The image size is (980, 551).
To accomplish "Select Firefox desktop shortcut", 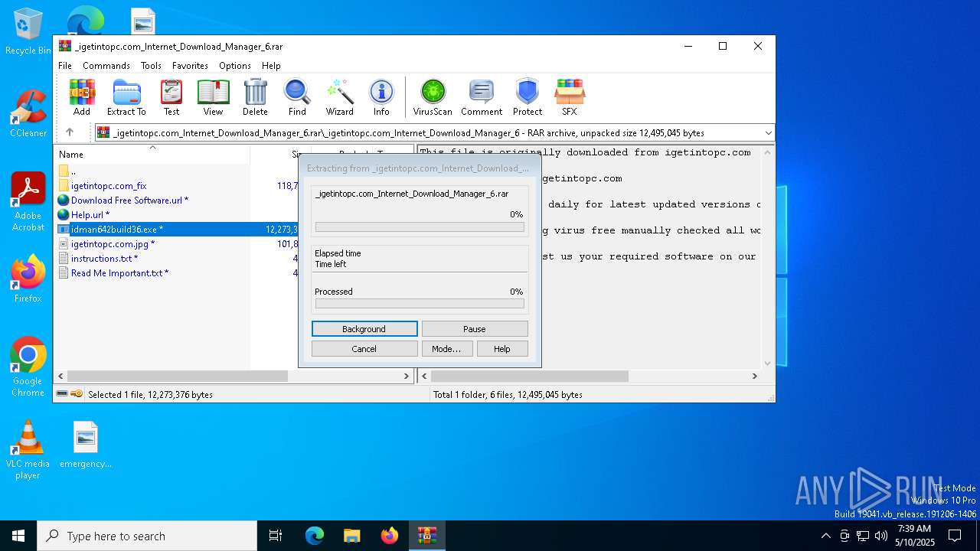I will click(x=28, y=279).
